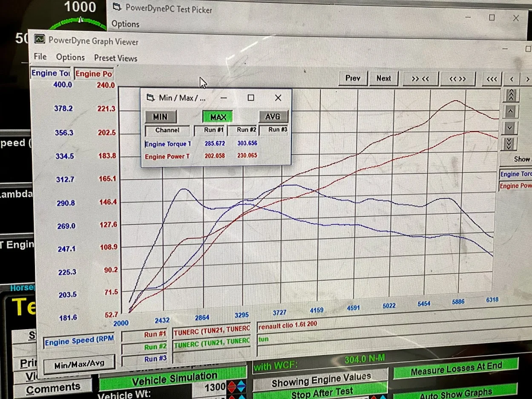Select the MAX button in Min/Max dialog
Image resolution: width=532 pixels, height=399 pixels.
pyautogui.click(x=218, y=117)
